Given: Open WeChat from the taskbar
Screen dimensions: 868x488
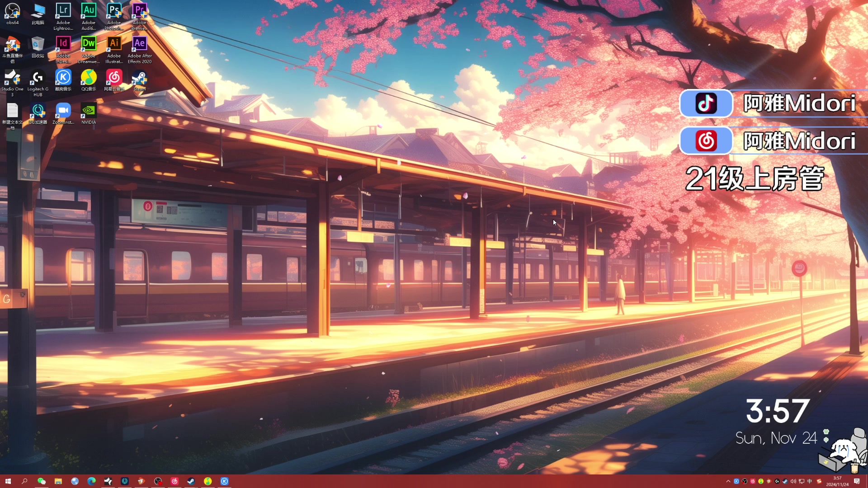Looking at the screenshot, I should (x=41, y=481).
